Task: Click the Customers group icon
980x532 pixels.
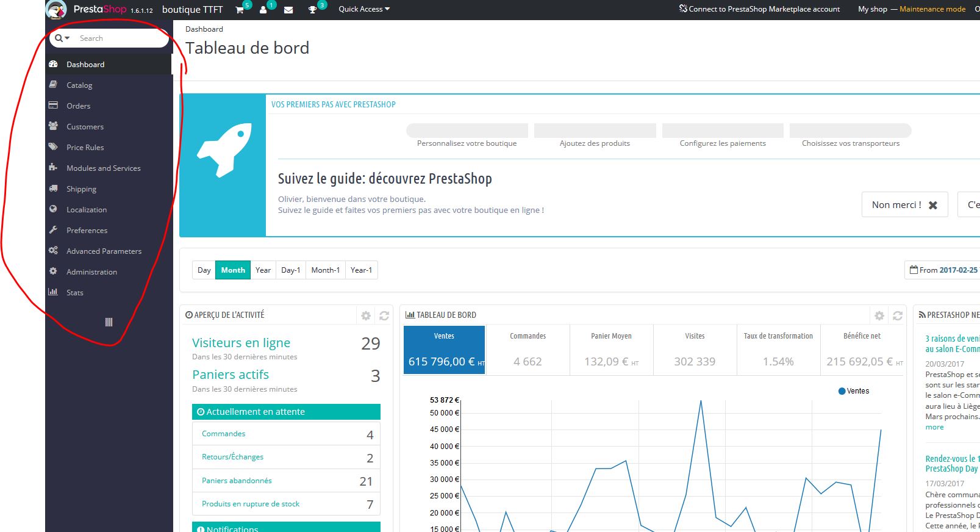Action: (x=53, y=126)
